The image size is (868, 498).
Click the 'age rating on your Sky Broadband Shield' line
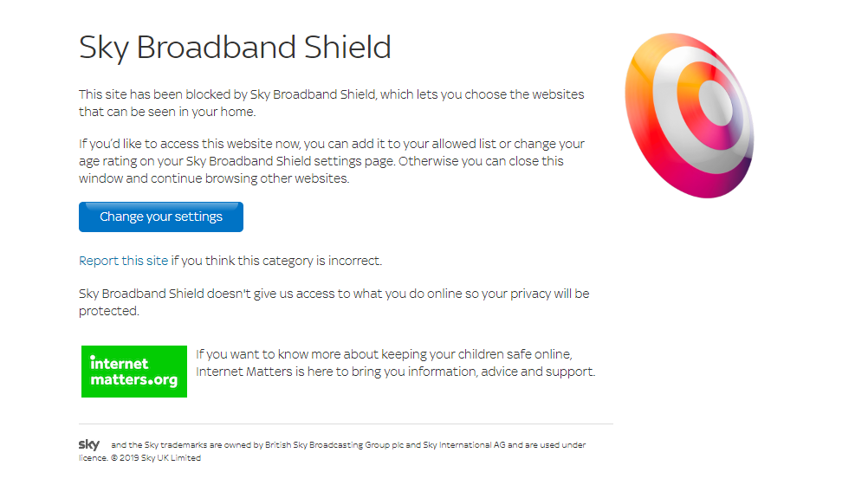pyautogui.click(x=321, y=161)
